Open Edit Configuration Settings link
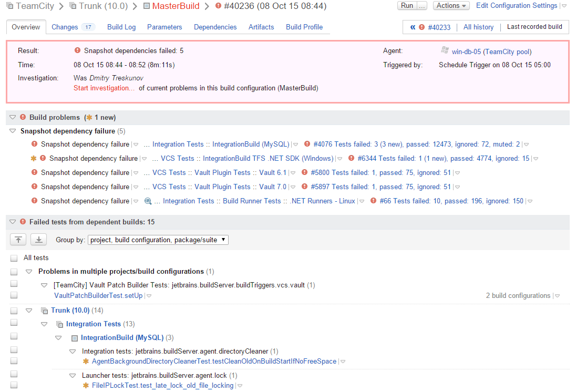This screenshot has height=392, width=576. [x=517, y=5]
